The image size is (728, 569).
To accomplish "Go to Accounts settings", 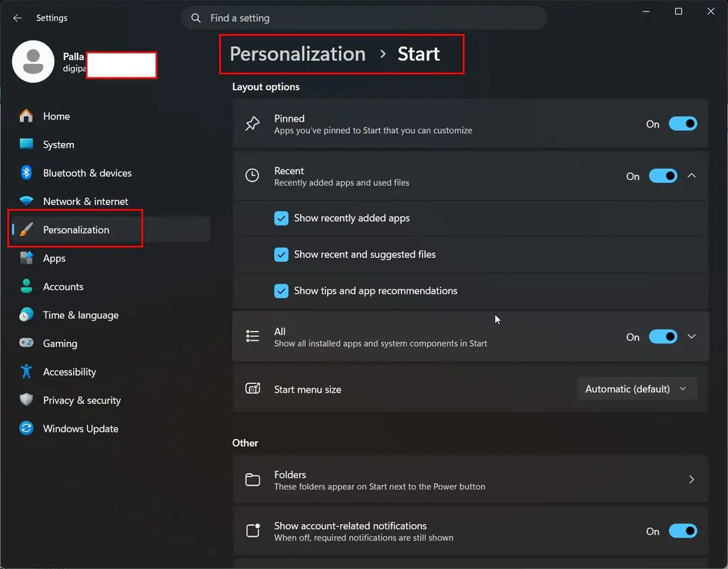I will tap(110, 287).
